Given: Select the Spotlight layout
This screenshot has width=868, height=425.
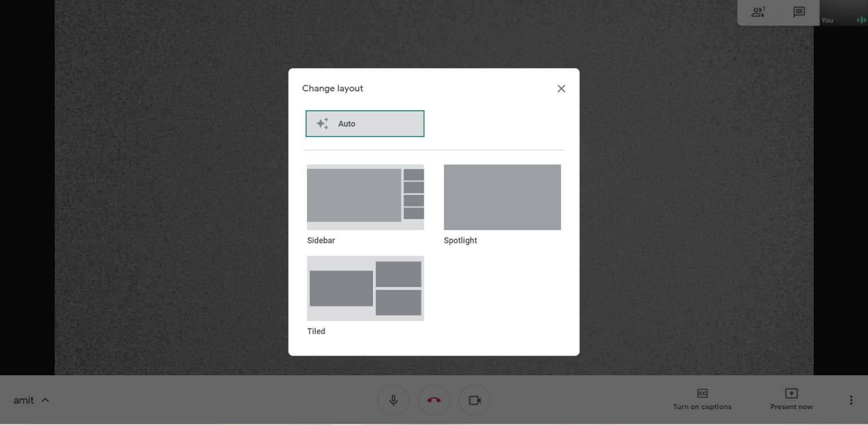Looking at the screenshot, I should click(x=502, y=197).
